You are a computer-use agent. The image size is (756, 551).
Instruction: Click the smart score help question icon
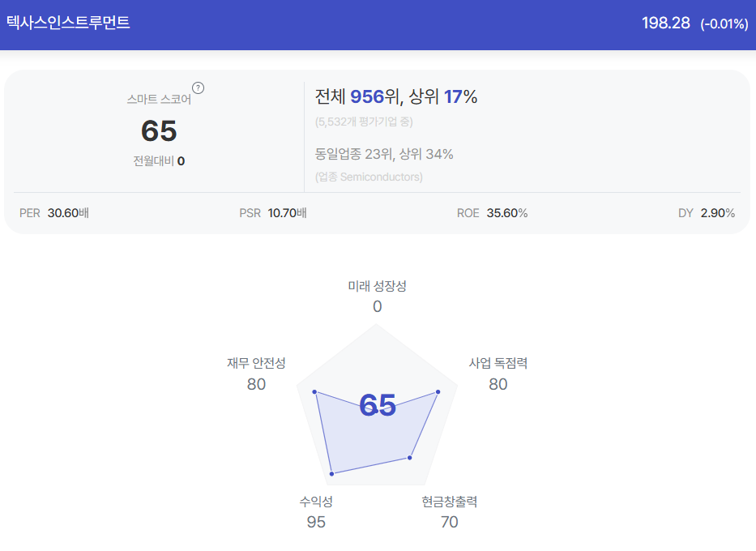[199, 88]
